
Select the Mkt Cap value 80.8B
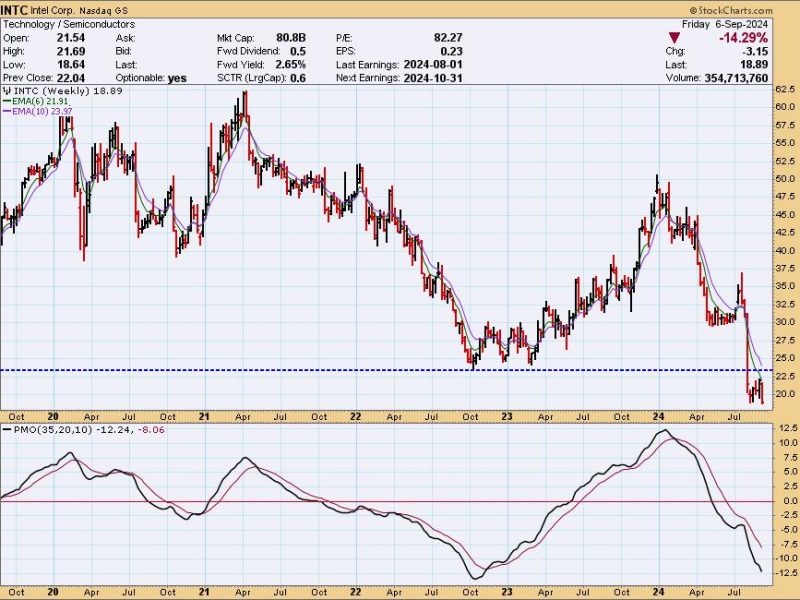pos(291,38)
